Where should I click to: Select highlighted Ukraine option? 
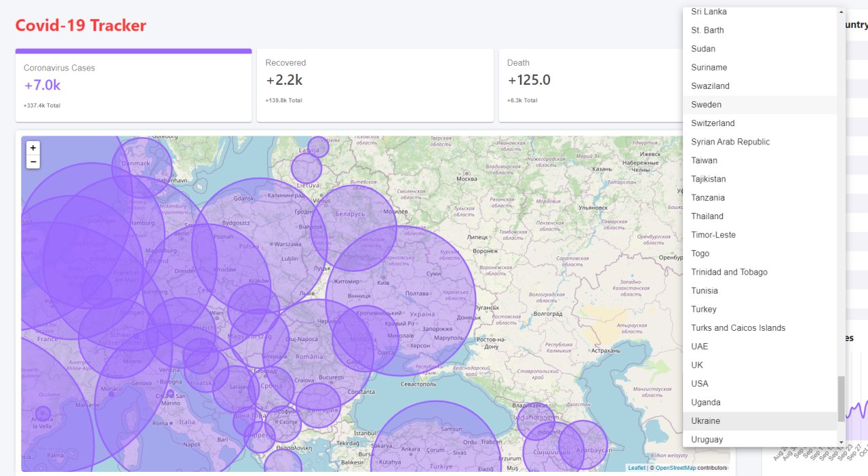(759, 421)
